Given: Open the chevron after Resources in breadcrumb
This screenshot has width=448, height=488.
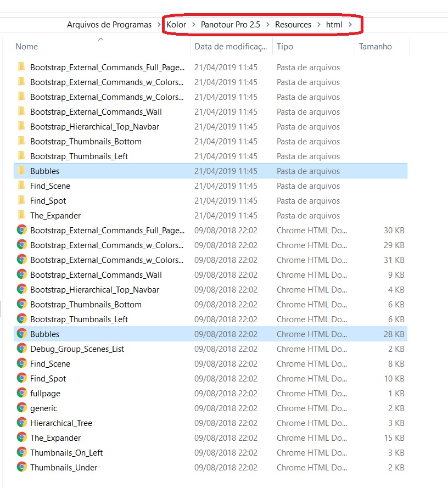Looking at the screenshot, I should (319, 25).
